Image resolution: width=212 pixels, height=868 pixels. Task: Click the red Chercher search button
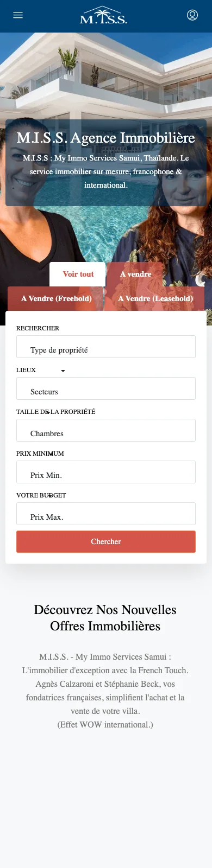pyautogui.click(x=106, y=541)
